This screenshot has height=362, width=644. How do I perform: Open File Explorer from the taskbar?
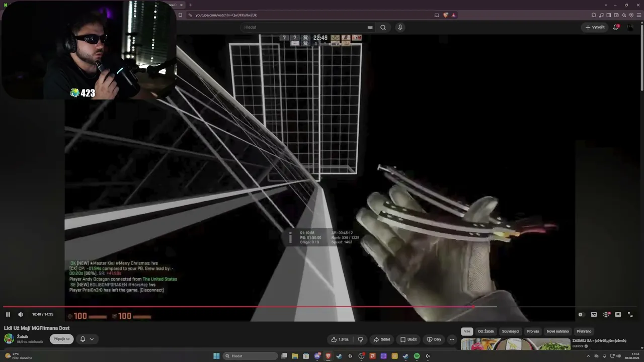click(295, 356)
